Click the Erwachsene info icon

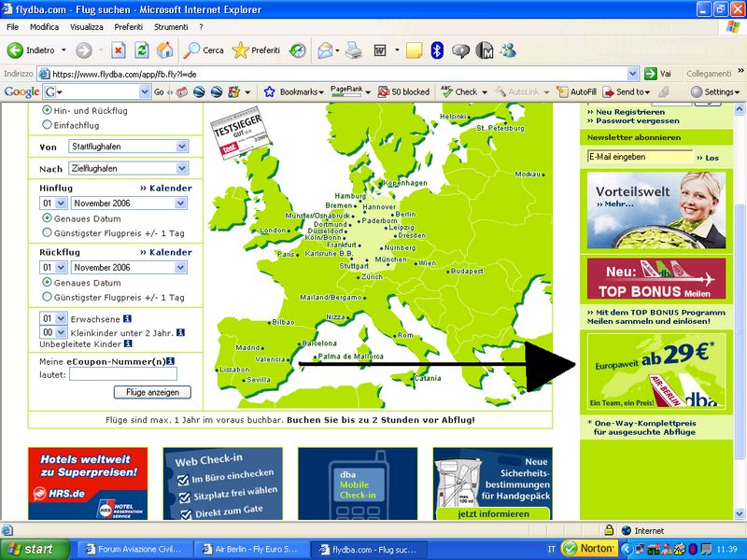(127, 318)
